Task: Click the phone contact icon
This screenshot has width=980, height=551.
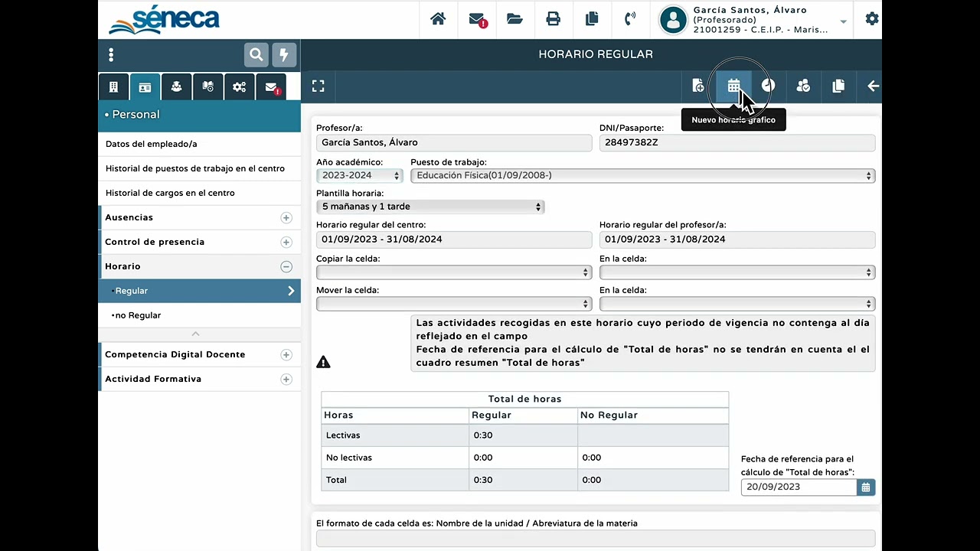Action: click(630, 19)
